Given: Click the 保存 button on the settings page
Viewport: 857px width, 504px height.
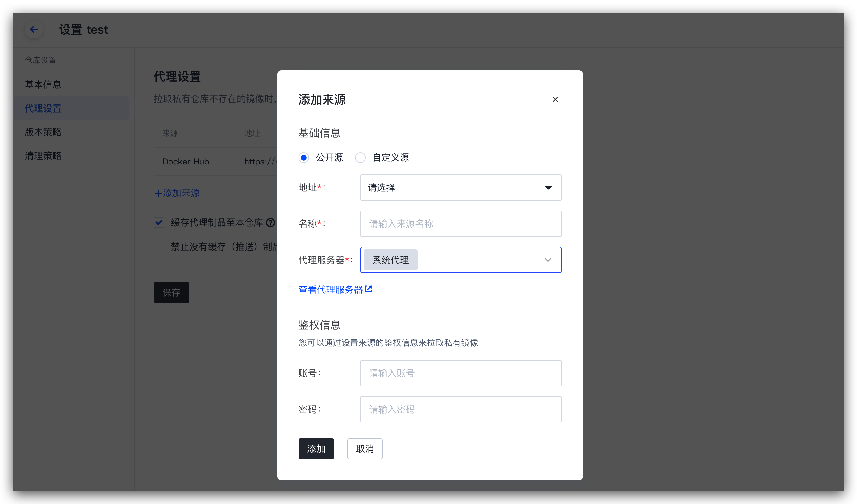Looking at the screenshot, I should (171, 292).
